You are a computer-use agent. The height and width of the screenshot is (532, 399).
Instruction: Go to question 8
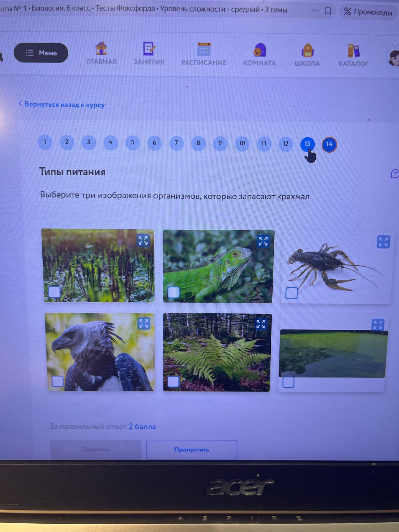(x=198, y=143)
